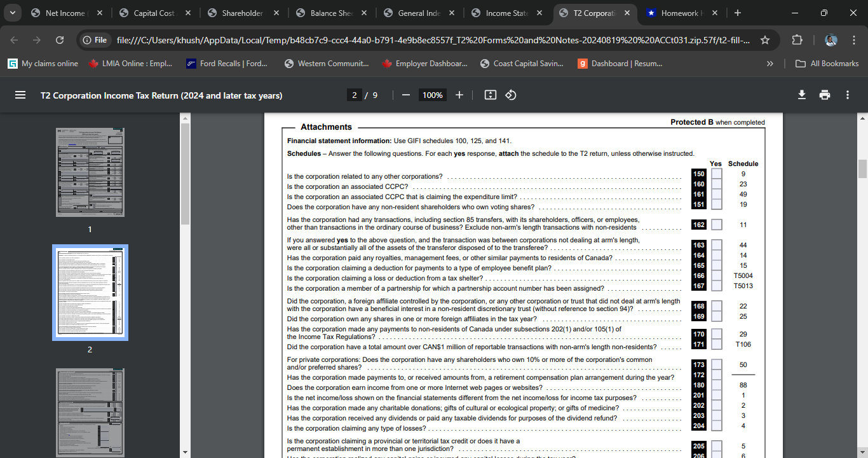This screenshot has width=868, height=458.
Task: Open the LMIA Online bookmark
Action: (131, 64)
